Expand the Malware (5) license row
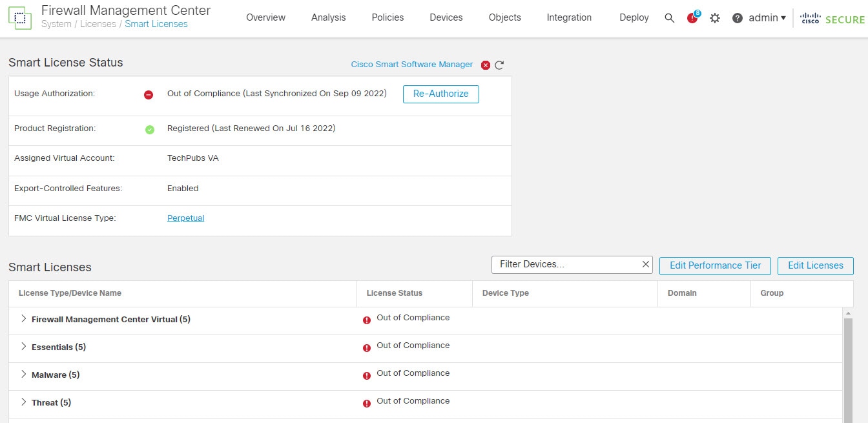Viewport: 868px width, 423px height. [24, 375]
